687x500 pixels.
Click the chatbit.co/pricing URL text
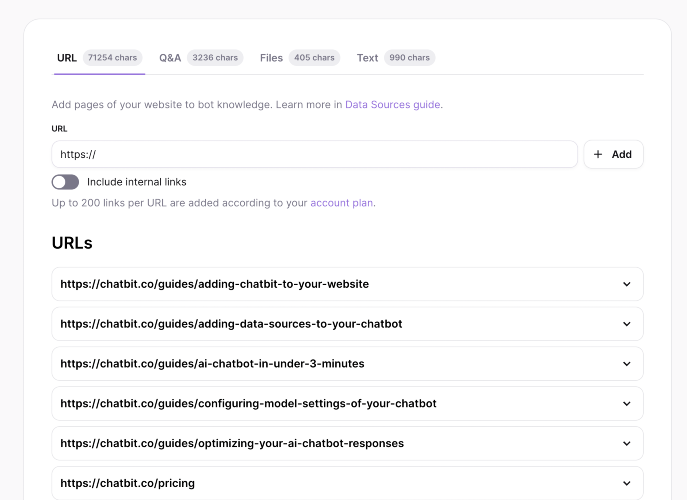point(127,483)
